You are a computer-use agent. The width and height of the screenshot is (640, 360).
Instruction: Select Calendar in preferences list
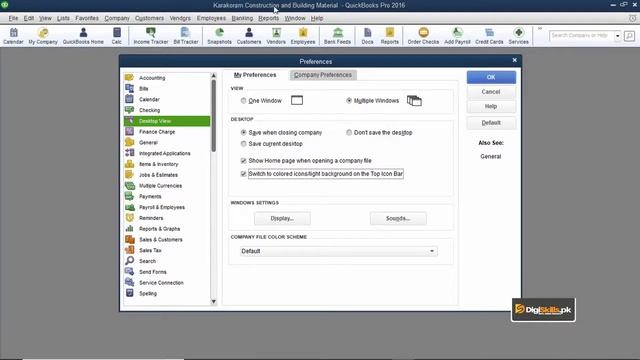click(x=167, y=99)
